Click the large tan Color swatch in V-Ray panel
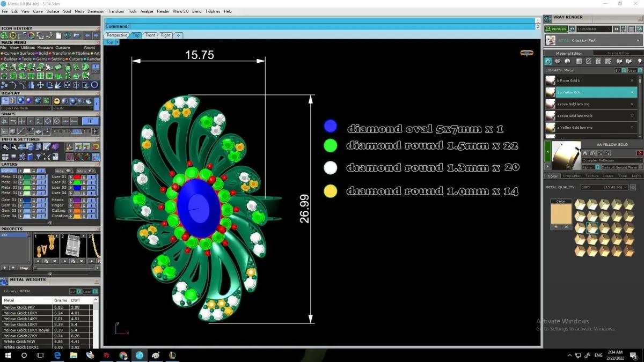 tap(561, 214)
